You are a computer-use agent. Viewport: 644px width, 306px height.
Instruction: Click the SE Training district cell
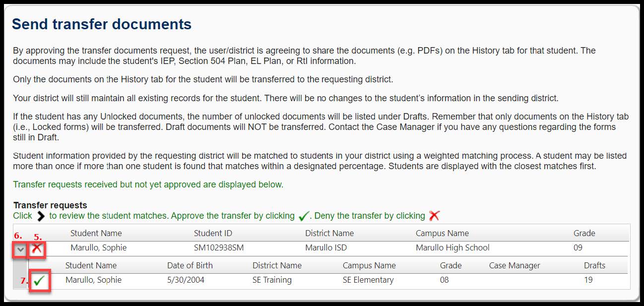click(272, 280)
